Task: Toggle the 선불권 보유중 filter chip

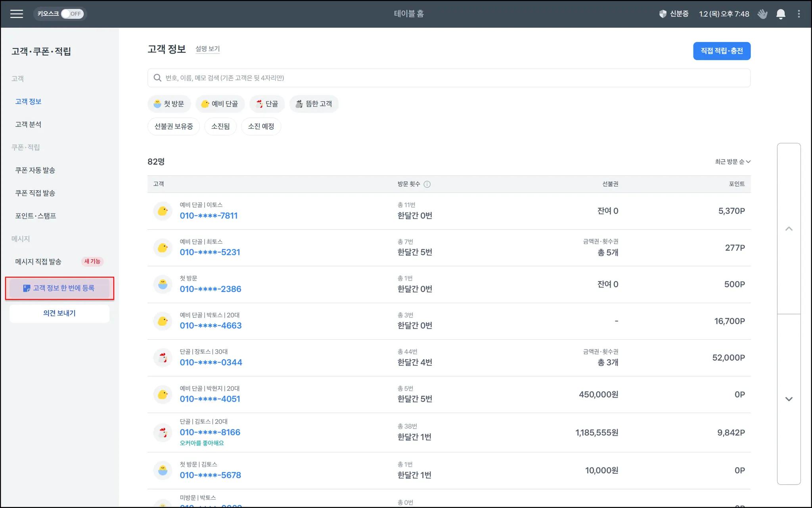Action: pos(174,127)
